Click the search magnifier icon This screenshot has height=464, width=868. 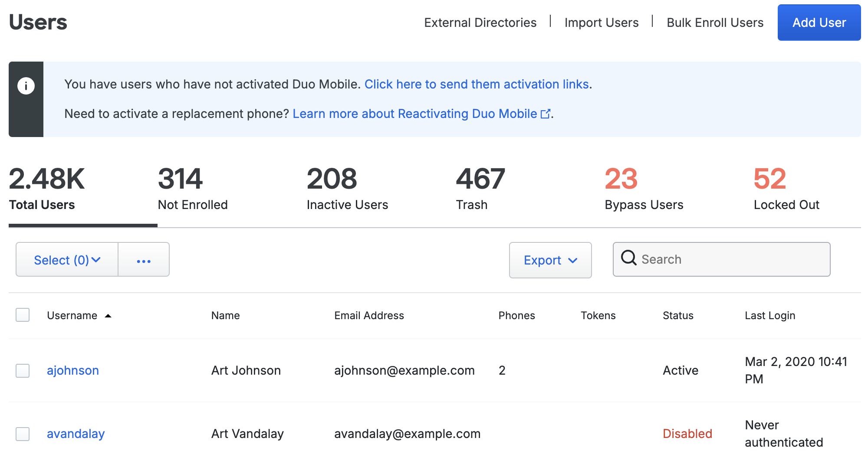628,258
